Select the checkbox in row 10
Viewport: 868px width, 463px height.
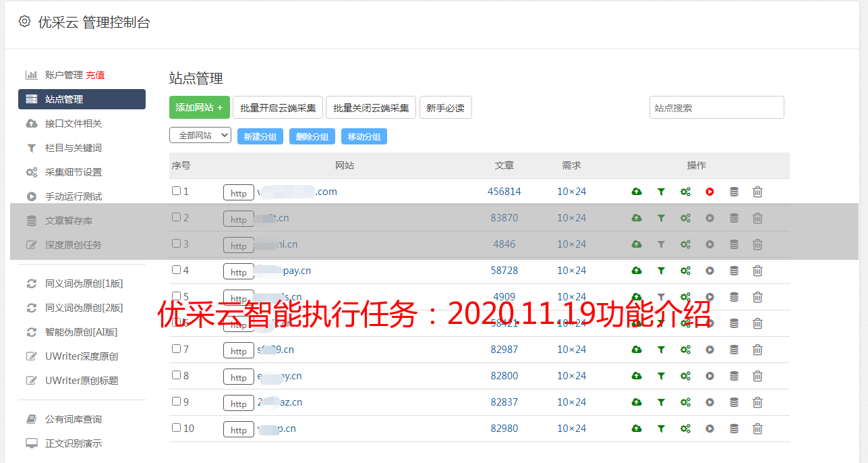coord(176,428)
